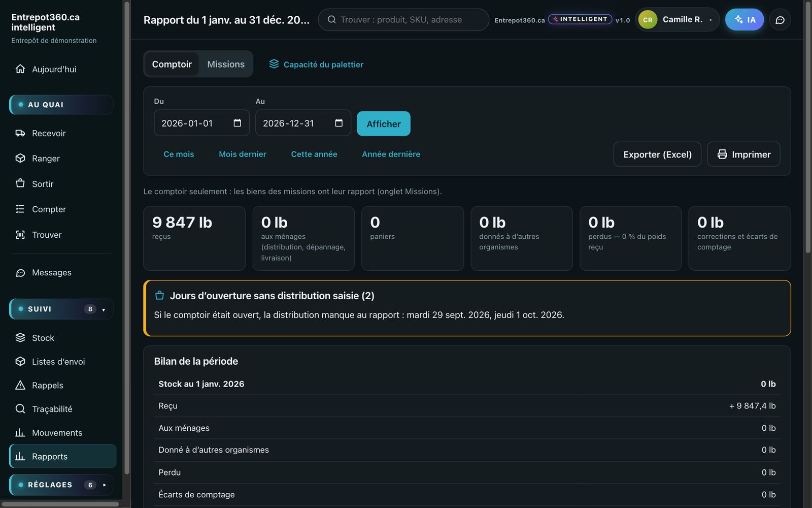Open the chat bubble icon in header

(x=780, y=20)
